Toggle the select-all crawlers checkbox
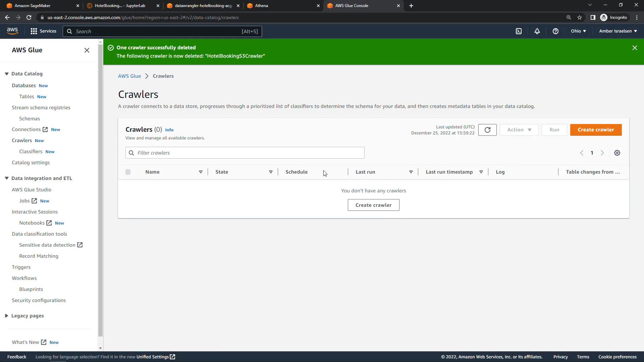The height and width of the screenshot is (362, 644). (128, 172)
